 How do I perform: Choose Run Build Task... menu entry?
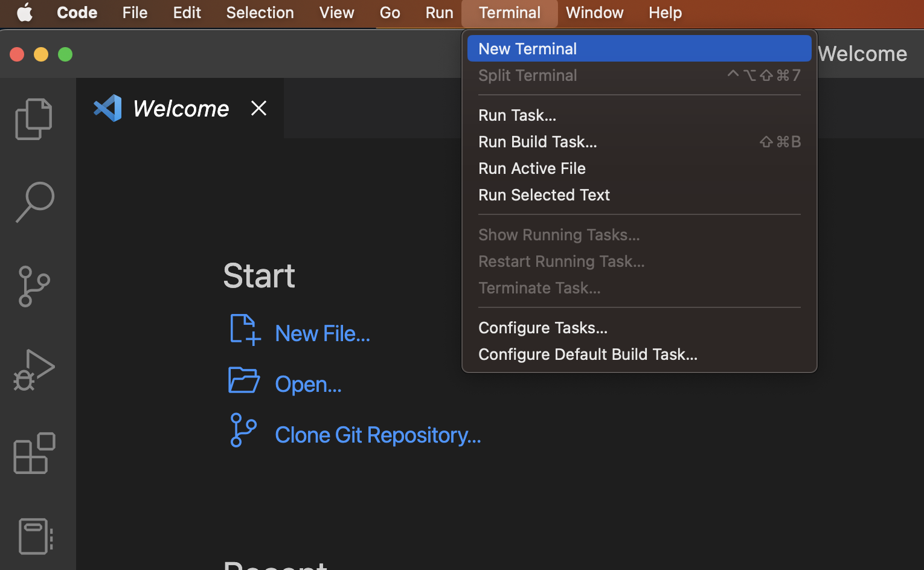(639, 141)
